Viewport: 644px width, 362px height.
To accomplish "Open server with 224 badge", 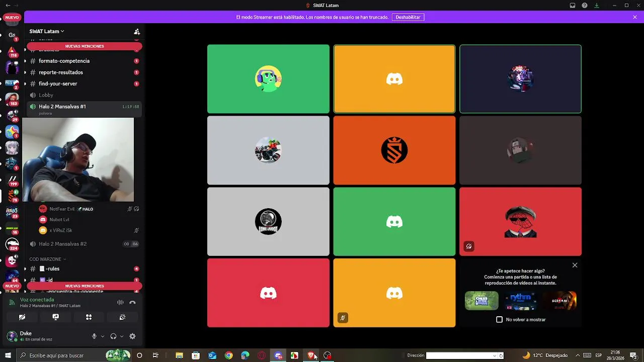I will [x=12, y=244].
